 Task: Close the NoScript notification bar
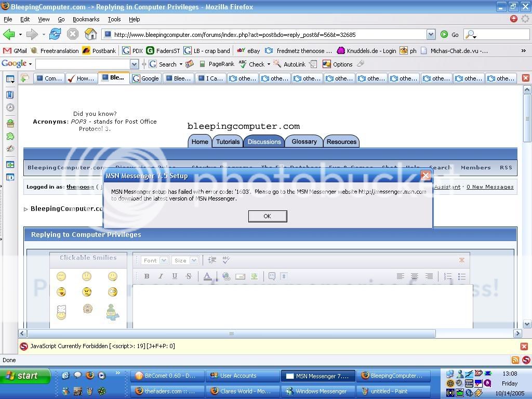[524, 347]
